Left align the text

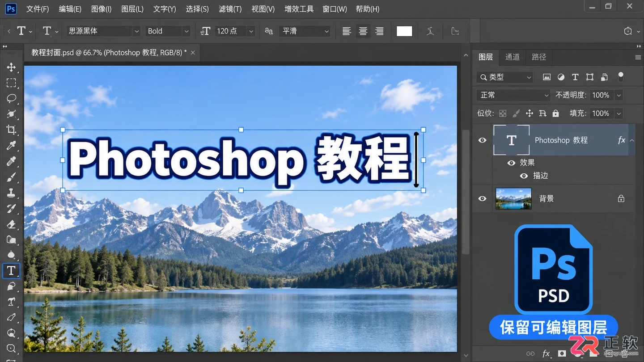point(347,31)
